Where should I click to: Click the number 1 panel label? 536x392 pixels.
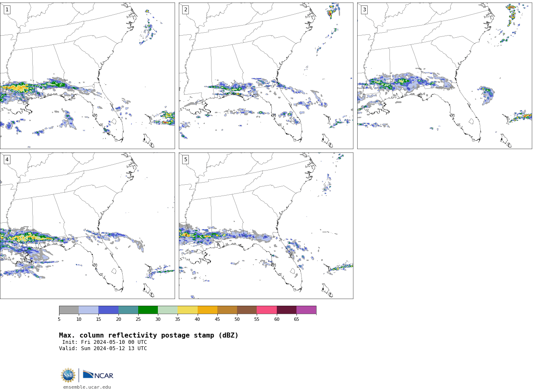point(7,10)
